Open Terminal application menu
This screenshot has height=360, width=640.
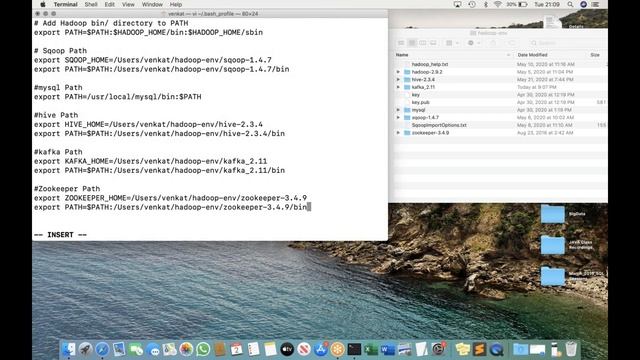(65, 4)
